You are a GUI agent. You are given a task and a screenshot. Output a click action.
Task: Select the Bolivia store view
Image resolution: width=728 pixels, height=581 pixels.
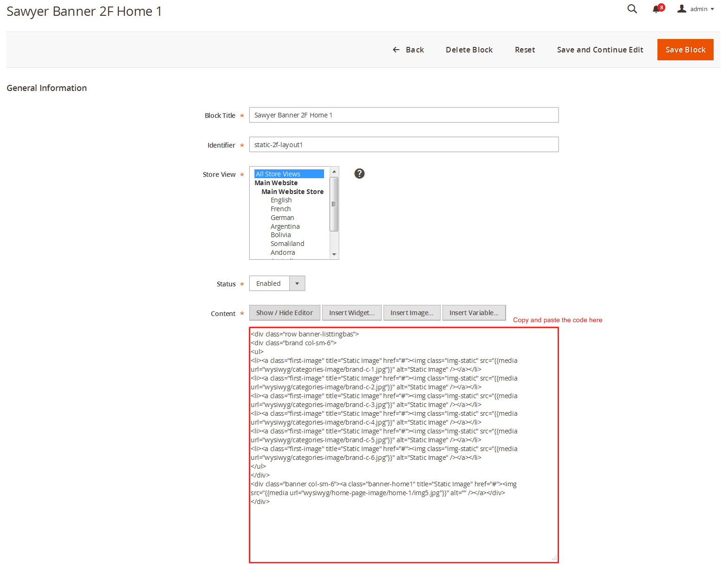click(281, 235)
